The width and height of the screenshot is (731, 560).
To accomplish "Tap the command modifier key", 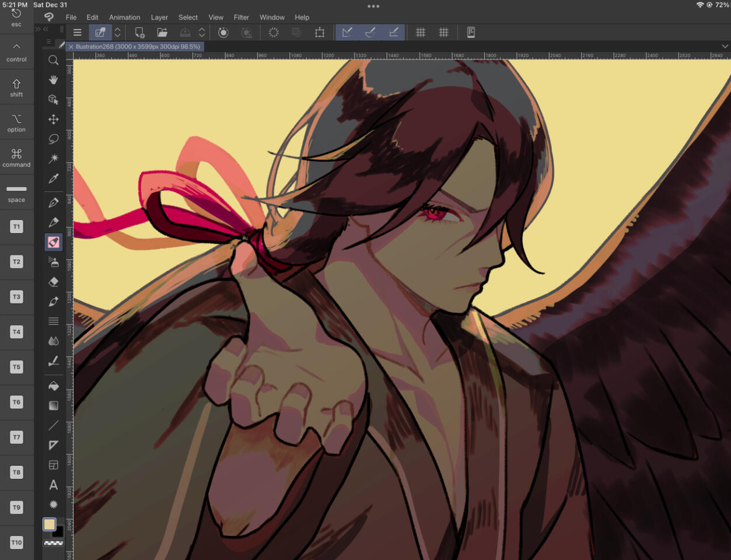I will pos(16,157).
